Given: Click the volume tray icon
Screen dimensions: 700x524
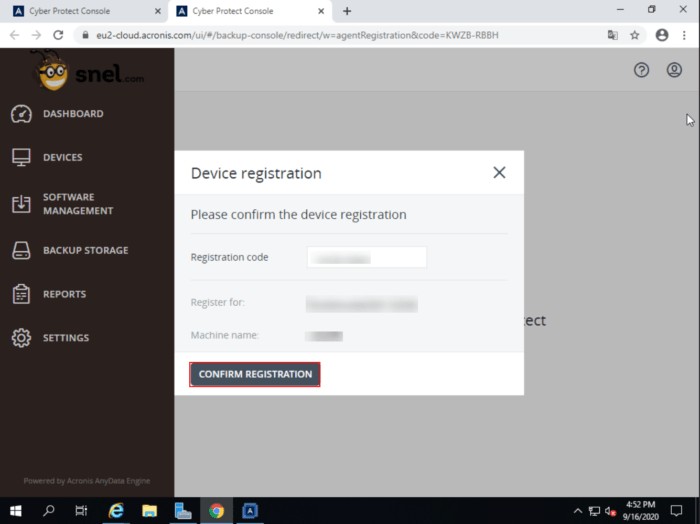Looking at the screenshot, I should [x=610, y=511].
